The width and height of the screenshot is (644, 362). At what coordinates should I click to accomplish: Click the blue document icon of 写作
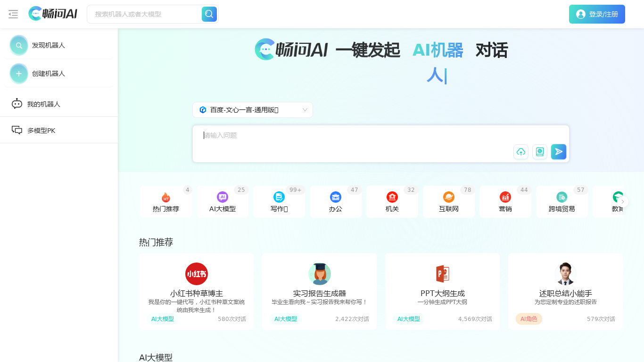(279, 197)
